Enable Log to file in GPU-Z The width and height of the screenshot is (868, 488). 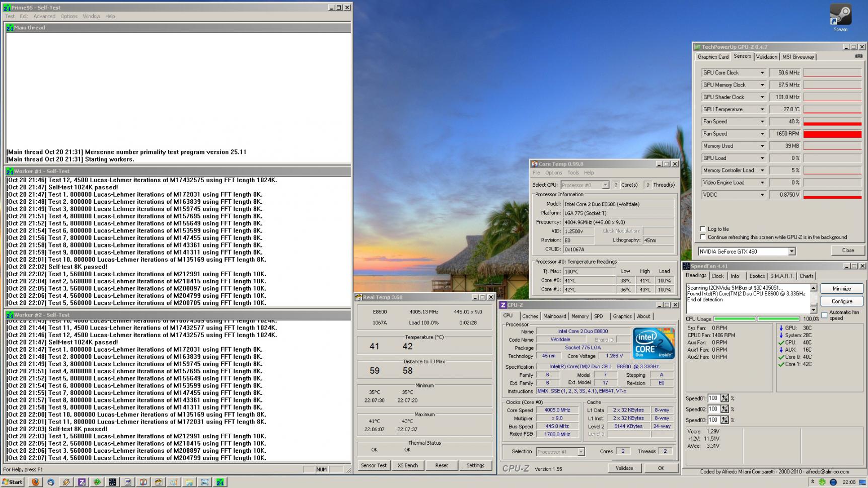pos(703,229)
